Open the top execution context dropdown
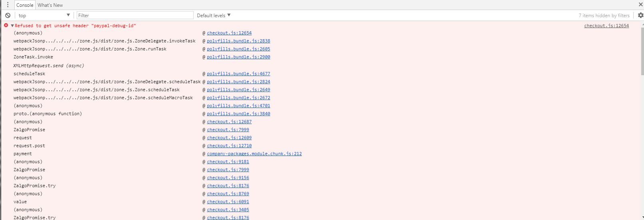This screenshot has height=220, width=644. coord(44,15)
